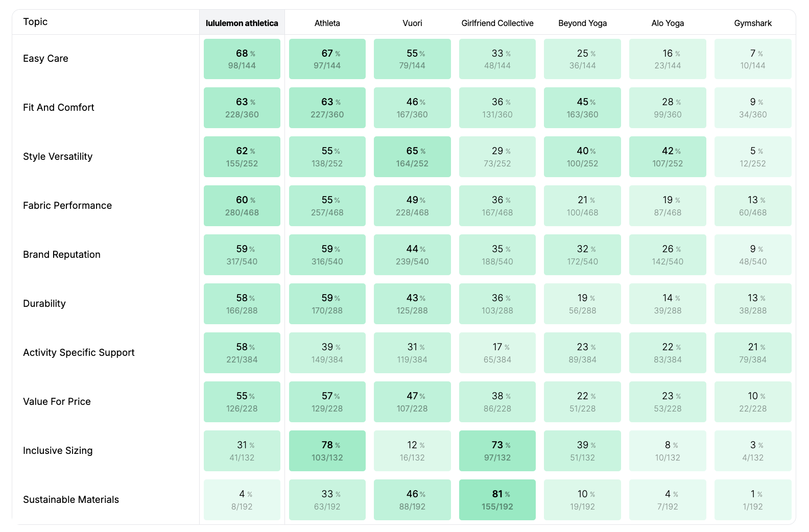Select the Athleta column header
This screenshot has height=532, width=809.
(327, 23)
